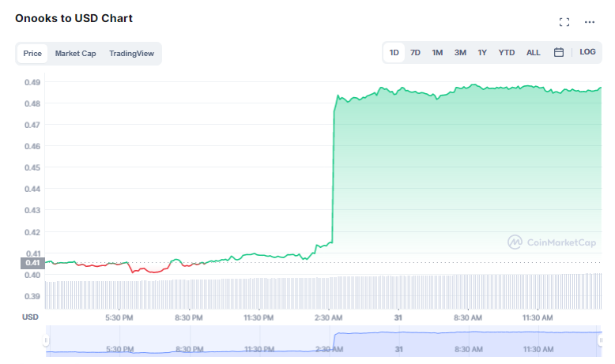Switch to the Price tab
The image size is (615, 364).
(32, 53)
